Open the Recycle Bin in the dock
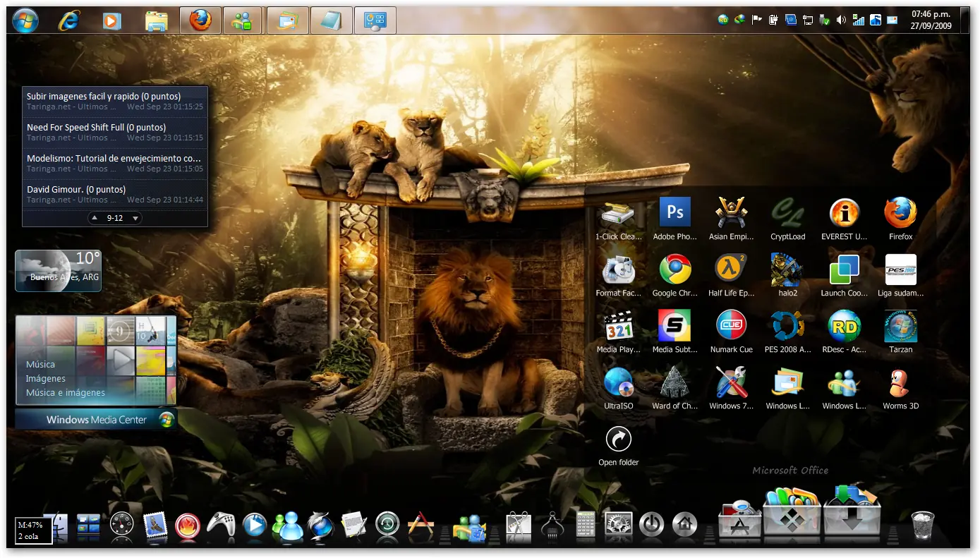This screenshot has height=558, width=980. (x=923, y=526)
